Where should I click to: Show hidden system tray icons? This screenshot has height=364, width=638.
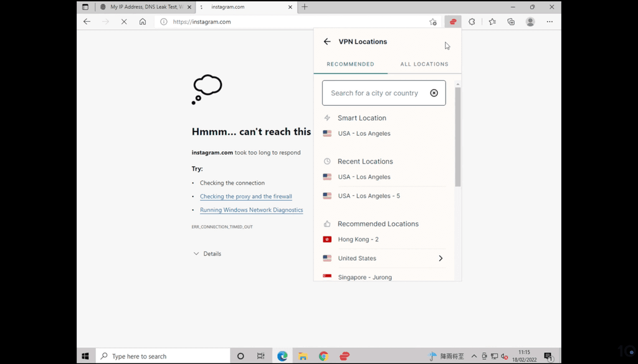[474, 357]
